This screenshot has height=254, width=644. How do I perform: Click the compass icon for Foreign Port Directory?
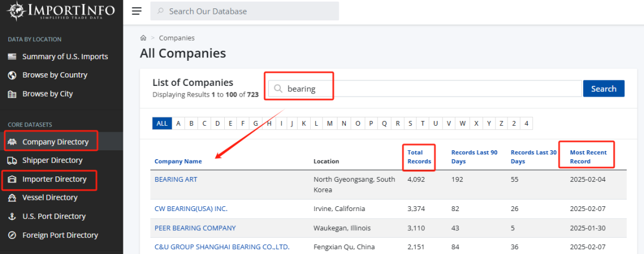[11, 235]
